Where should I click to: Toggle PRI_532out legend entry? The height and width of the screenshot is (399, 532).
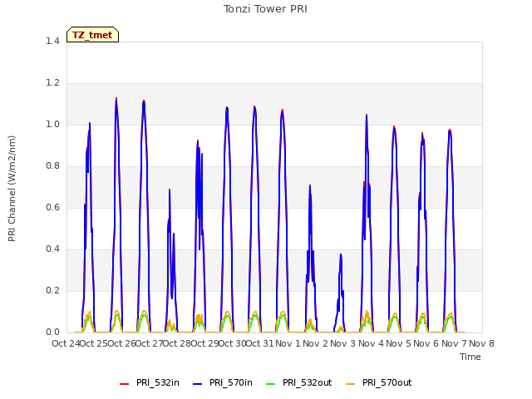[299, 382]
